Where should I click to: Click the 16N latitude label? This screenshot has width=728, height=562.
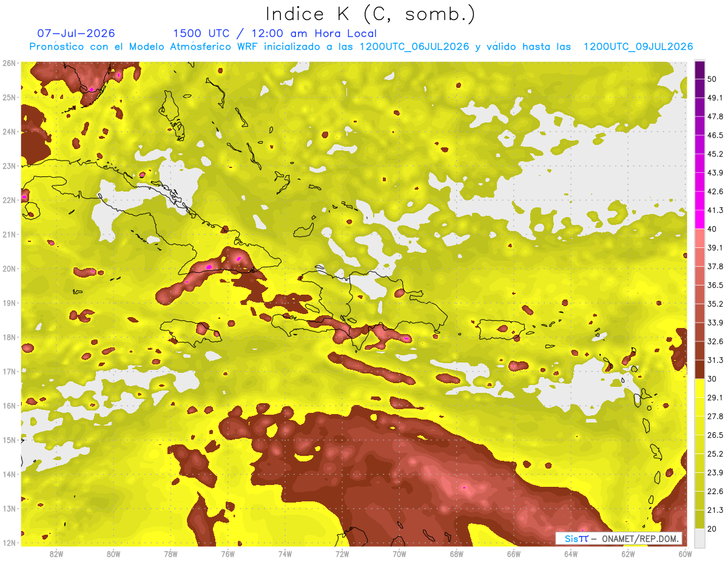(9, 406)
